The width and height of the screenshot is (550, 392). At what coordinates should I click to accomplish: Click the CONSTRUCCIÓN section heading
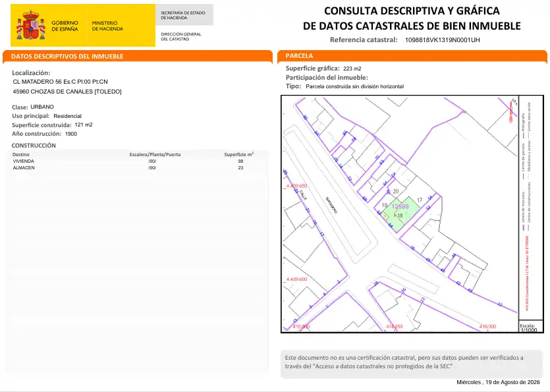[34, 146]
